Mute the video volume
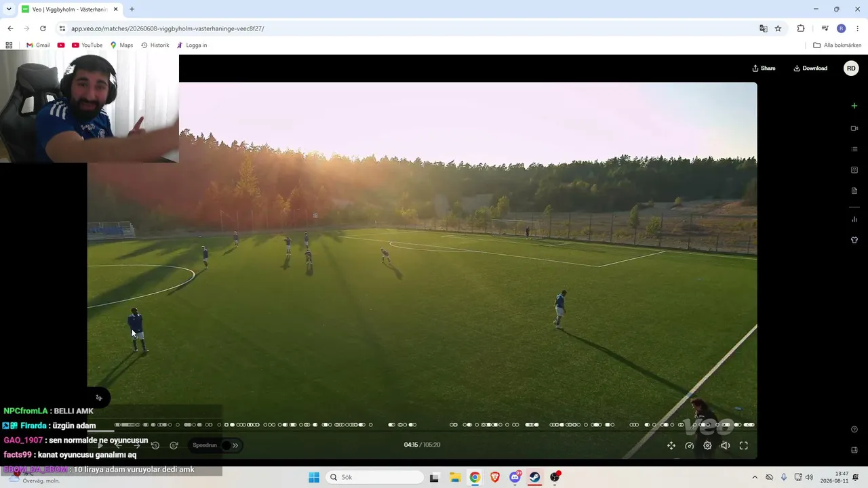Viewport: 868px width, 488px height. pos(725,445)
